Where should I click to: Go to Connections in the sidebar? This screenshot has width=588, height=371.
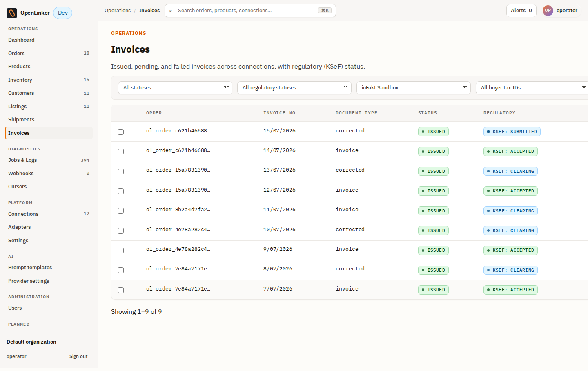click(x=49, y=214)
